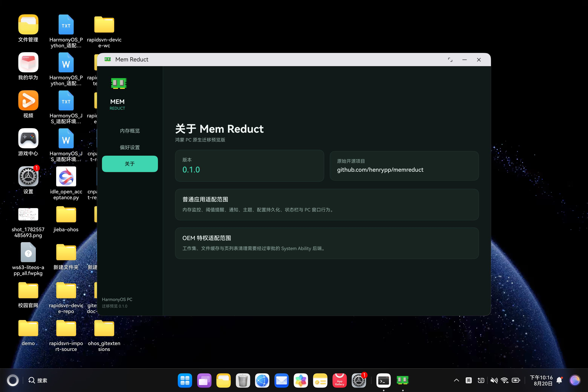Open the 内存概览 sidebar tab

point(130,131)
